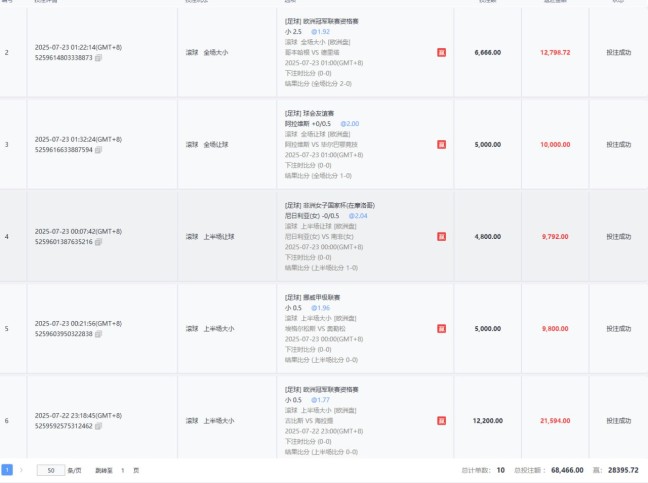The width and height of the screenshot is (648, 483).
Task: Click the @1.77 odds link
Action: tap(317, 400)
